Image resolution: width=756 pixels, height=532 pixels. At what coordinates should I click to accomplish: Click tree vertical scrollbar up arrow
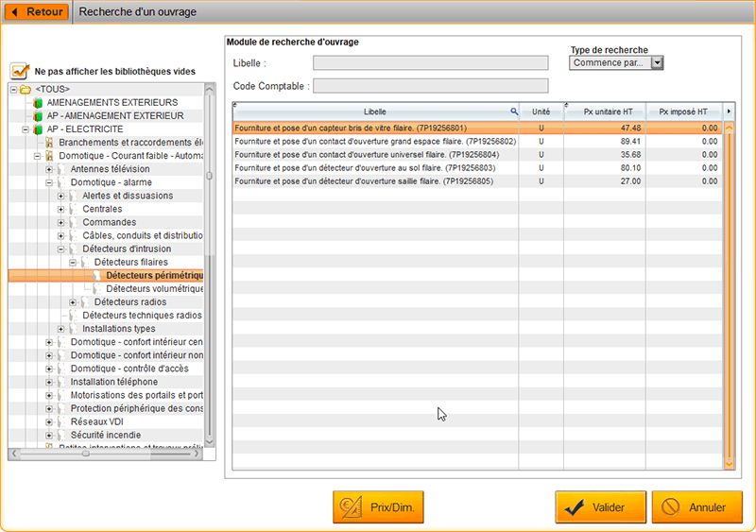pyautogui.click(x=209, y=89)
